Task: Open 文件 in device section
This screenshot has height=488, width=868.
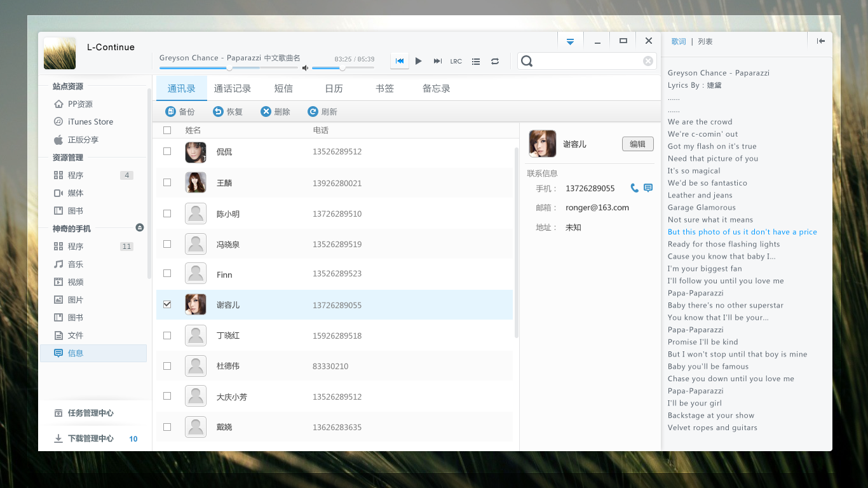Action: tap(94, 335)
